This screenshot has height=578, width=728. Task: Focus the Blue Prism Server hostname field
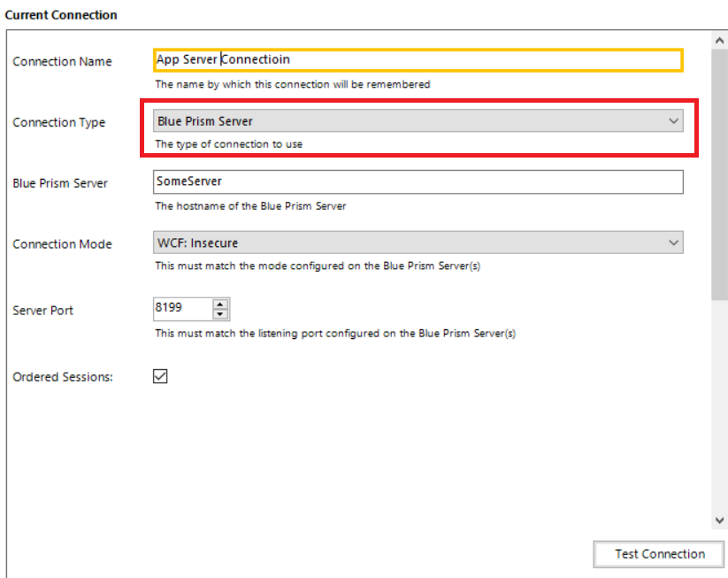418,181
